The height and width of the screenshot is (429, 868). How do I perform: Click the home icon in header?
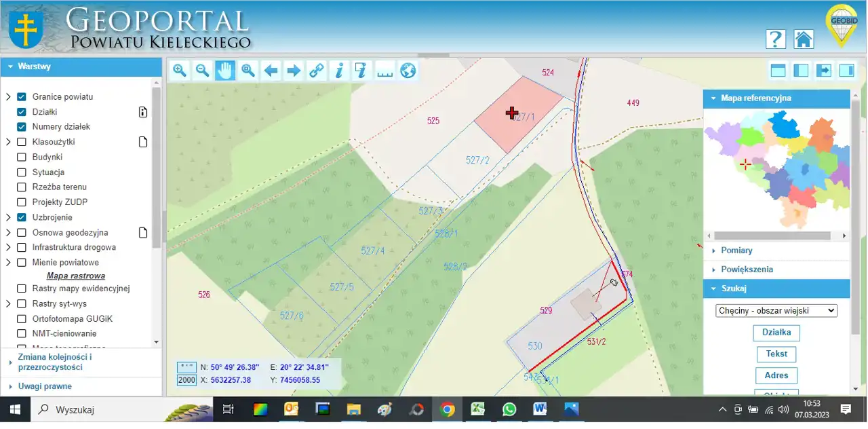[804, 39]
